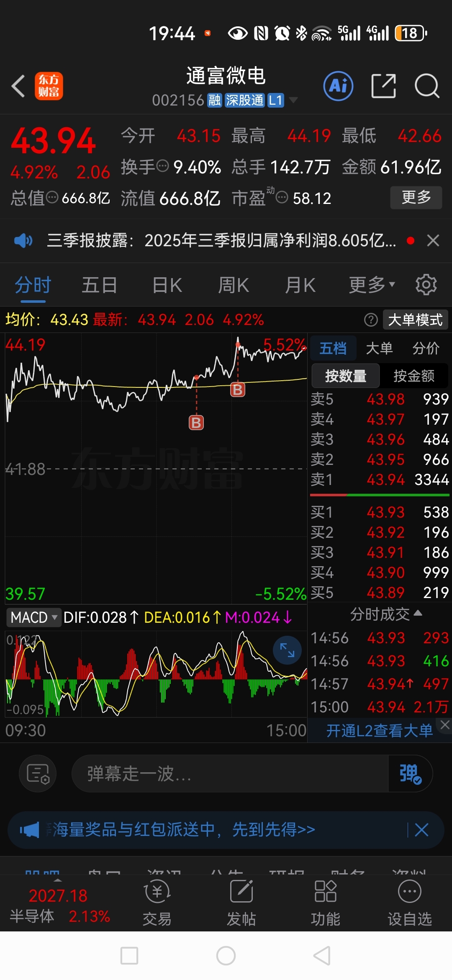The image size is (452, 980).
Task: Tap the 市盈 info bubble icon
Action: (x=282, y=197)
